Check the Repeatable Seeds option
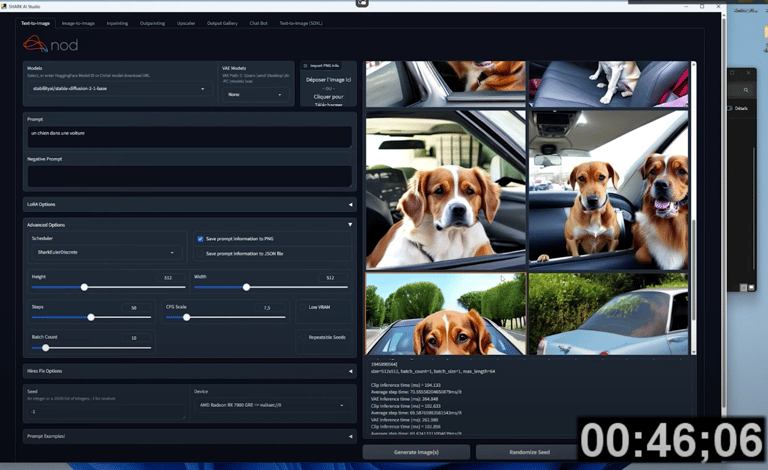The image size is (768, 470). [x=303, y=337]
